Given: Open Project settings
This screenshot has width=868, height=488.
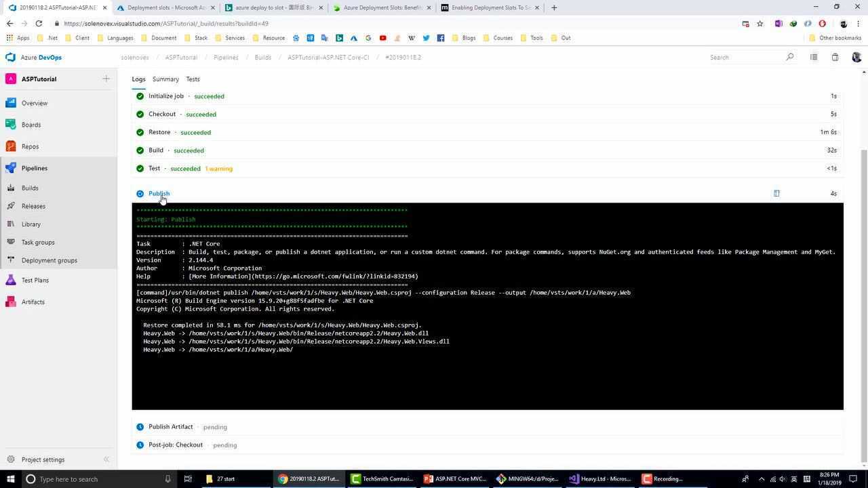Looking at the screenshot, I should click(43, 460).
